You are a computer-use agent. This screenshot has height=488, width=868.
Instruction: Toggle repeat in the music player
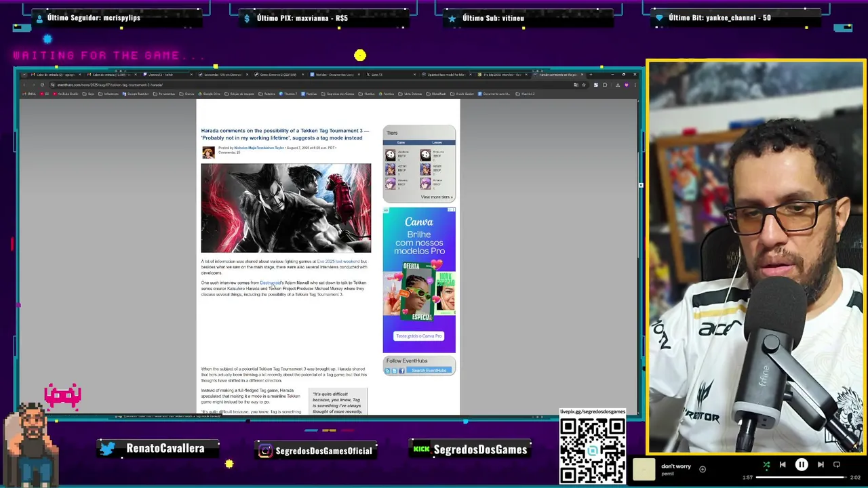(x=837, y=465)
